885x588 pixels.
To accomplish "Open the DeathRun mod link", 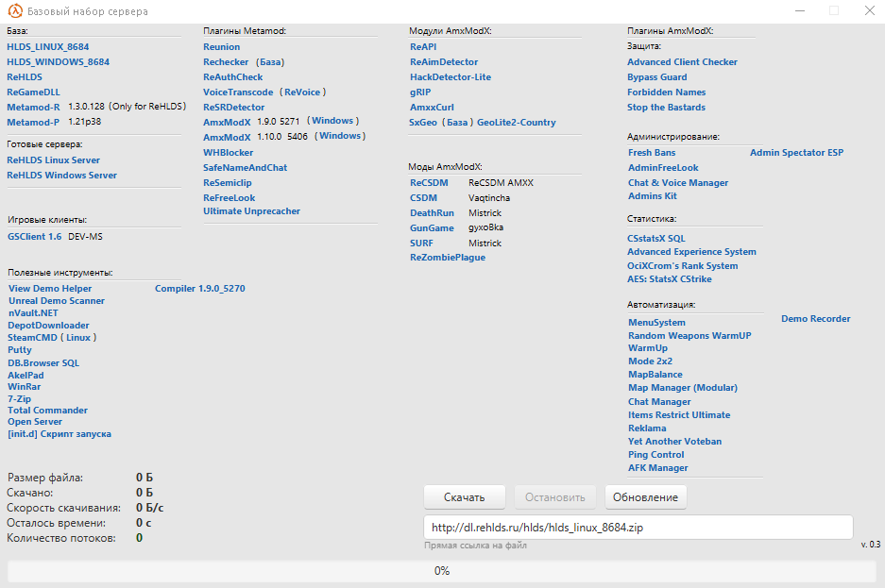I will [432, 213].
